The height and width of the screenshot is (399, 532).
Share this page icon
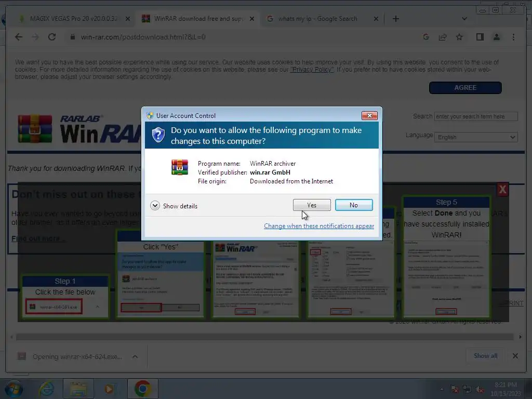pos(443,37)
